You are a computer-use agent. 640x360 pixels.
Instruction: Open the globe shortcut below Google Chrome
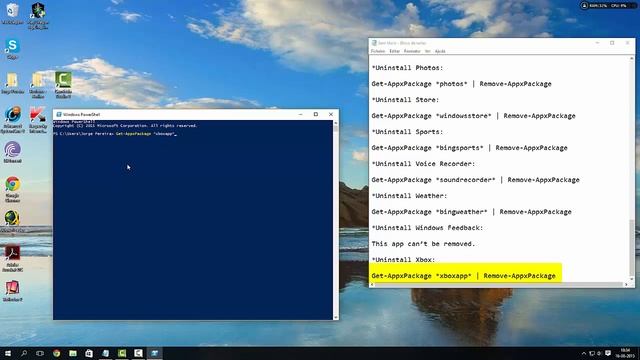[x=12, y=222]
